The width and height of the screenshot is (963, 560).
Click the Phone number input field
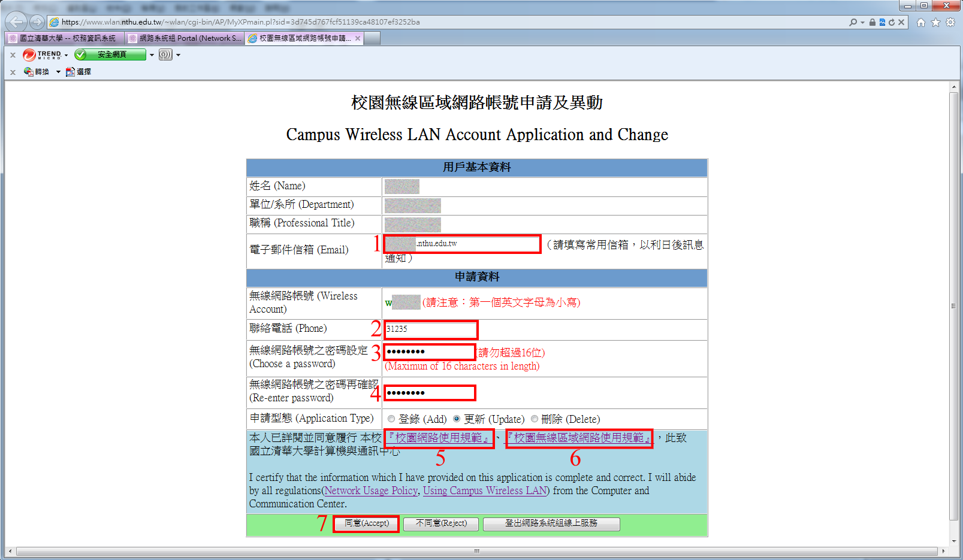pyautogui.click(x=431, y=329)
